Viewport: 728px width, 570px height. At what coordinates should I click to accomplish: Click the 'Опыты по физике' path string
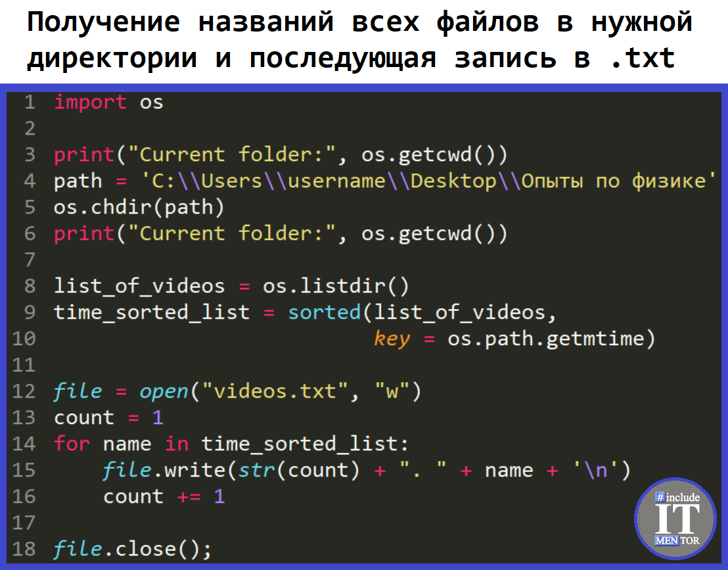click(613, 181)
